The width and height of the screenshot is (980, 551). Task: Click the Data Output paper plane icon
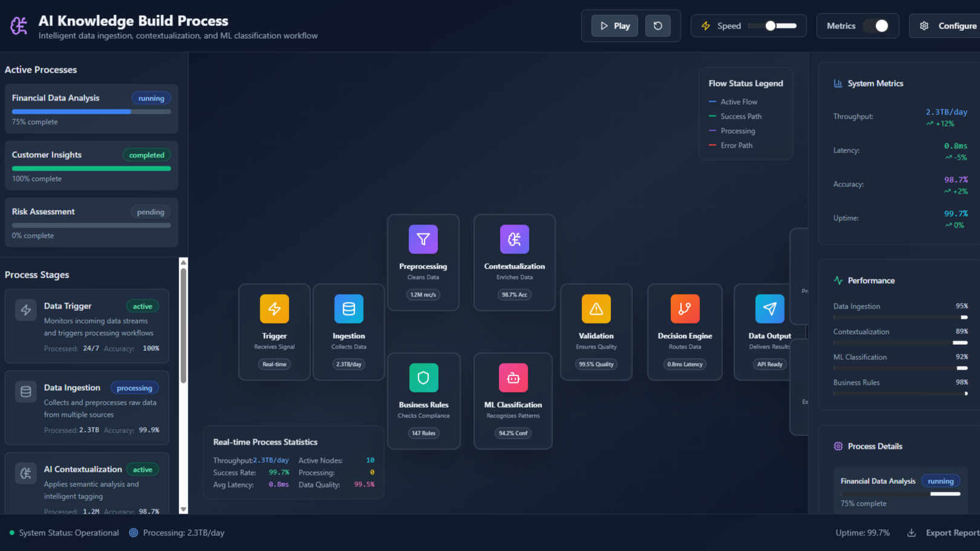coord(769,309)
